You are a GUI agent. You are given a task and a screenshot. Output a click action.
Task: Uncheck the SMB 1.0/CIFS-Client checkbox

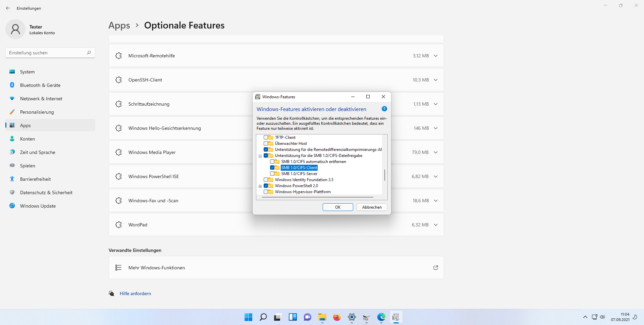[272, 168]
